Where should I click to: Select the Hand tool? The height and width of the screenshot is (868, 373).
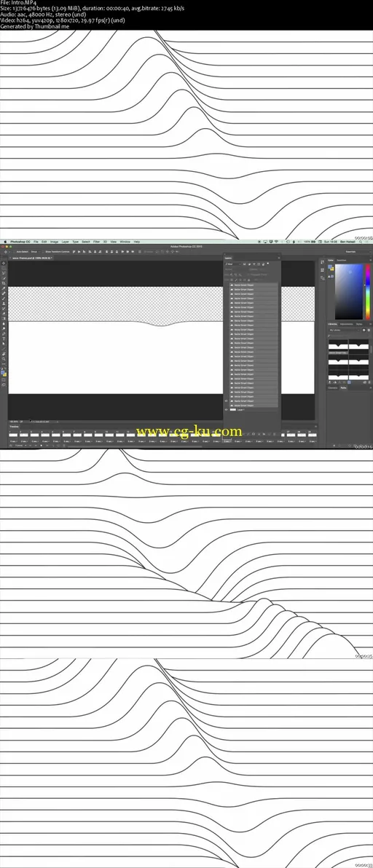click(4, 354)
